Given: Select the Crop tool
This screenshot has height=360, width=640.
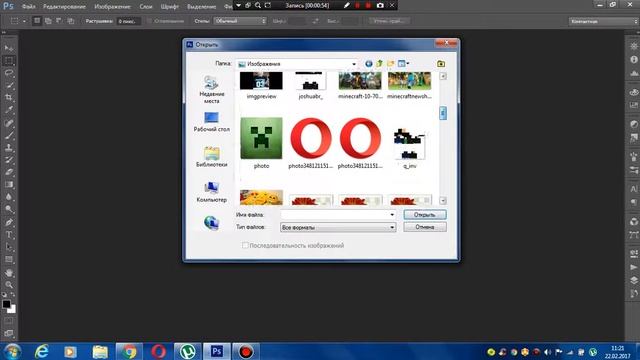Looking at the screenshot, I should coord(9,98).
